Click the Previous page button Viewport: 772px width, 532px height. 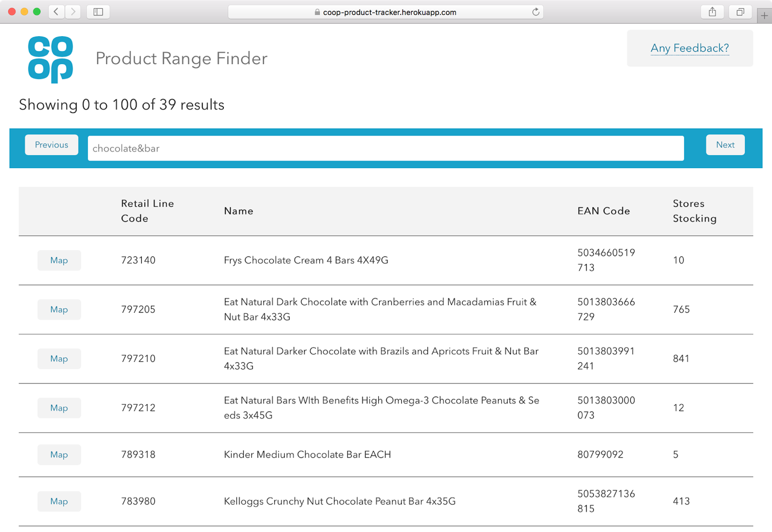pyautogui.click(x=51, y=144)
